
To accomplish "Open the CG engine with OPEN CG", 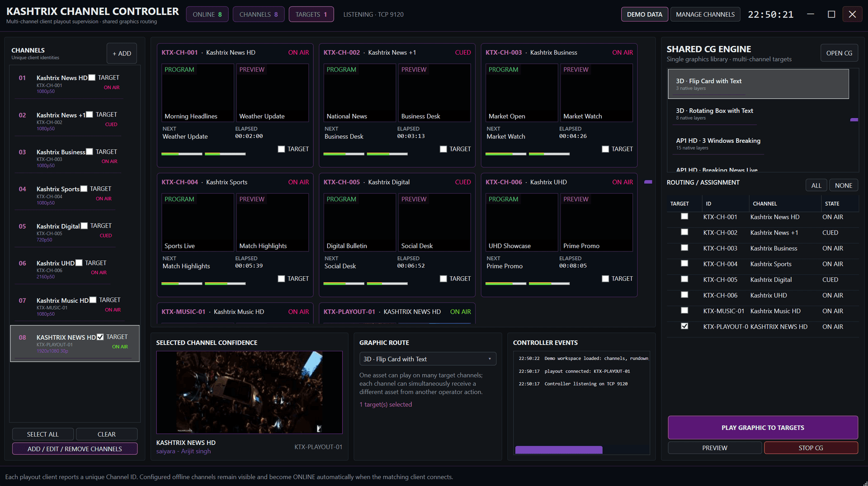I will click(x=839, y=53).
